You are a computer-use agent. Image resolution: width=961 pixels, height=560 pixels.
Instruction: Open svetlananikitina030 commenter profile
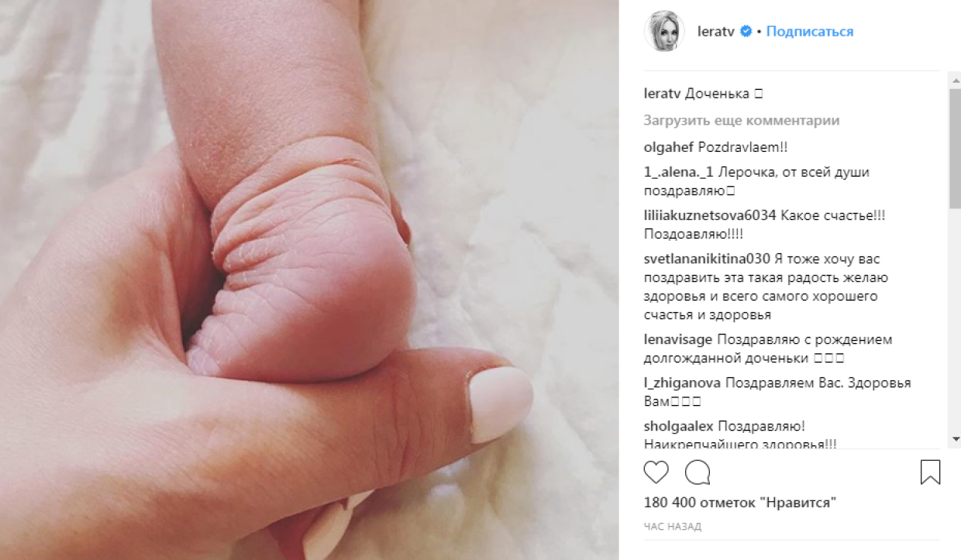708,259
